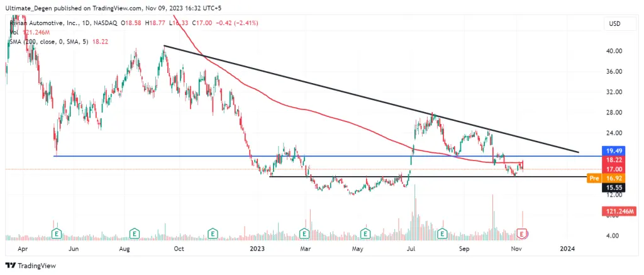Click the 36.00 price axis label
The image size is (644, 275).
615,72
